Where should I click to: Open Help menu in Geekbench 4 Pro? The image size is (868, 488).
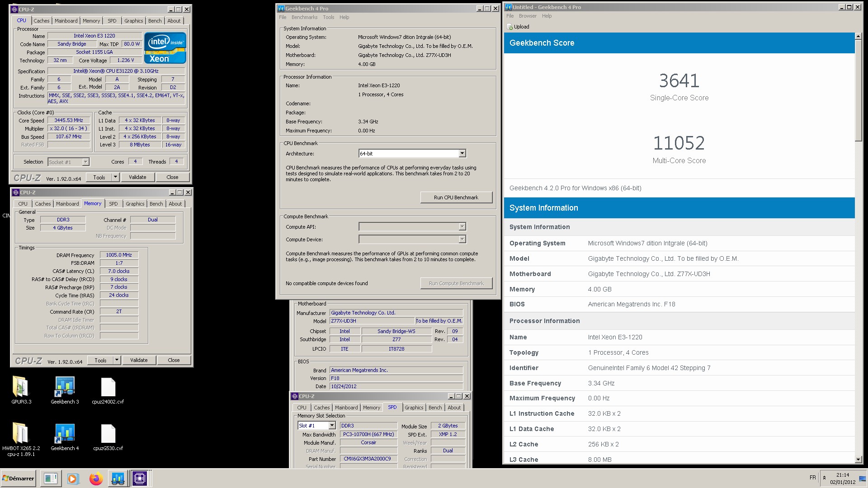(x=344, y=17)
